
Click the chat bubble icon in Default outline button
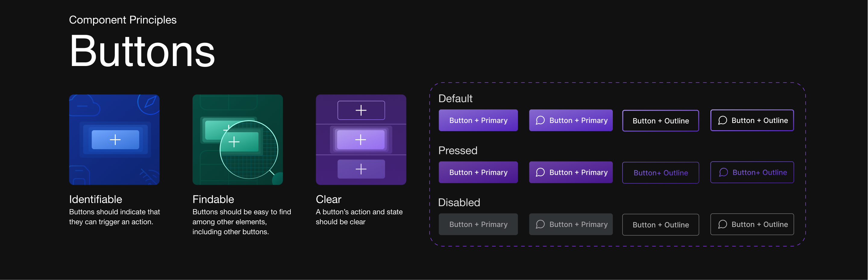coord(722,120)
